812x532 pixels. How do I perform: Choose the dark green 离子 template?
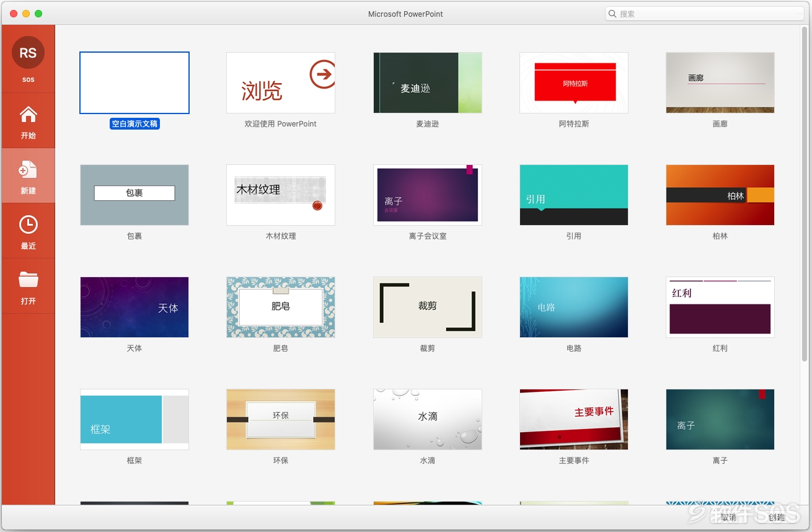(720, 420)
